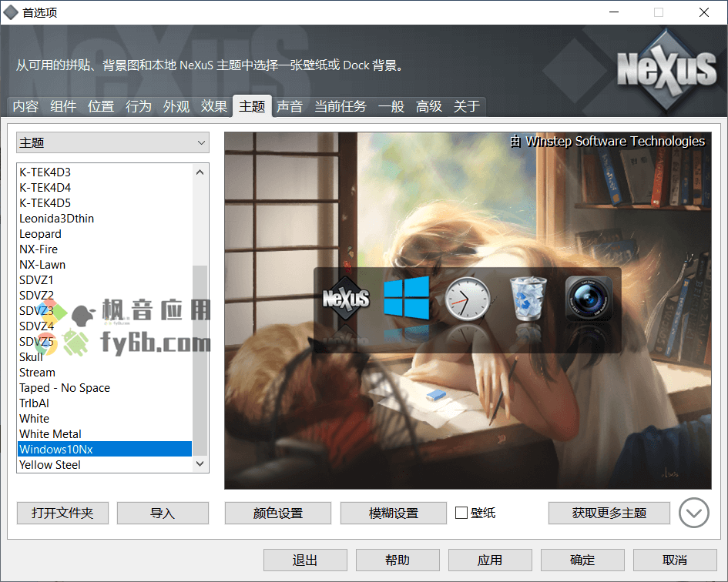Select the Skull theme
This screenshot has width=728, height=582.
[105, 357]
